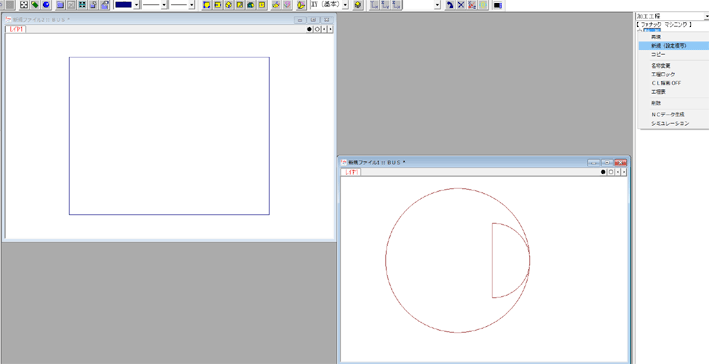Image resolution: width=709 pixels, height=364 pixels.
Task: Click the yellow brush-like toolbar icon
Action: click(x=275, y=5)
